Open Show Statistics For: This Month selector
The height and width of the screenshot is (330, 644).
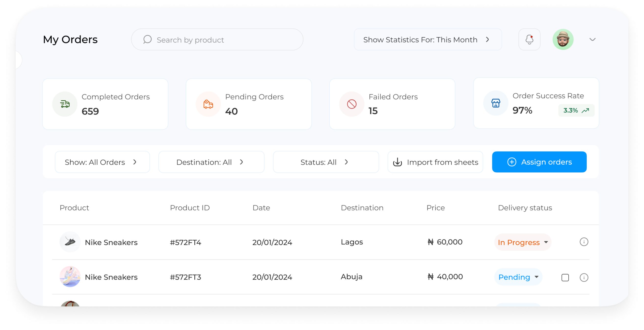[x=428, y=40]
